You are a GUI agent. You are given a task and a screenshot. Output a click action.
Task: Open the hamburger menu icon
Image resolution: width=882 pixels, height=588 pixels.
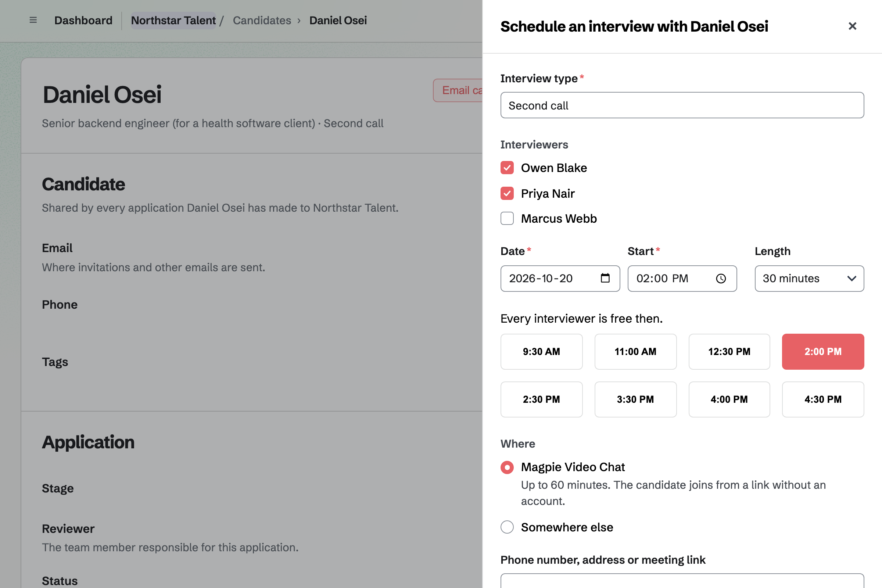click(x=33, y=20)
